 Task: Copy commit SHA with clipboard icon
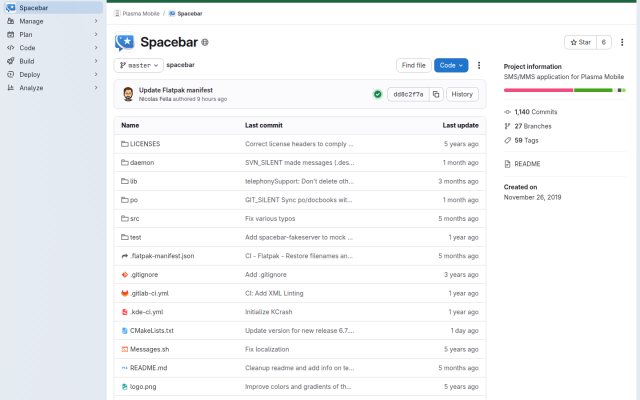tap(436, 94)
